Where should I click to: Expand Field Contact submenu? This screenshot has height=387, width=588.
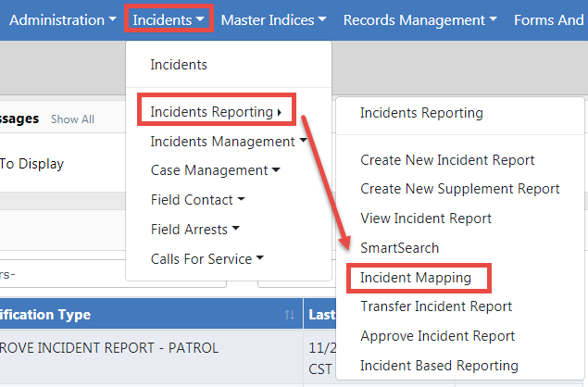197,200
